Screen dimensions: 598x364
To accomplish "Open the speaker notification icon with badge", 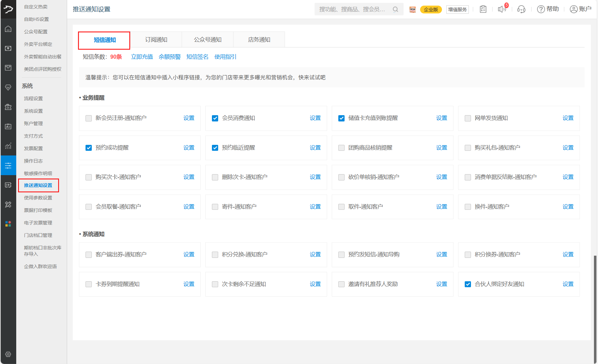I will (x=502, y=9).
